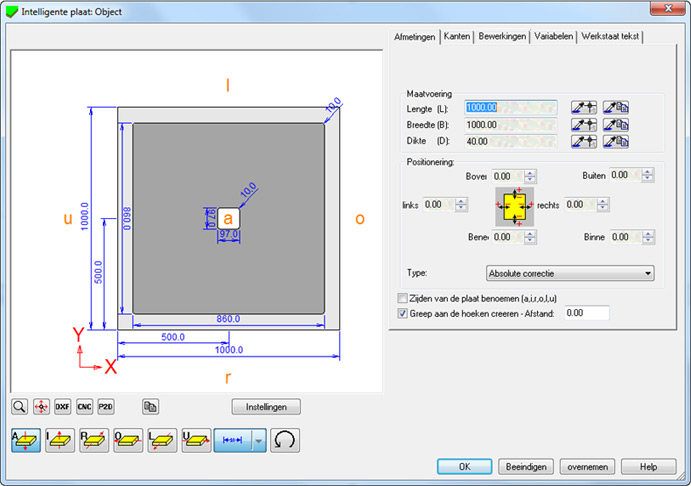Click the Boven value field

(x=508, y=176)
